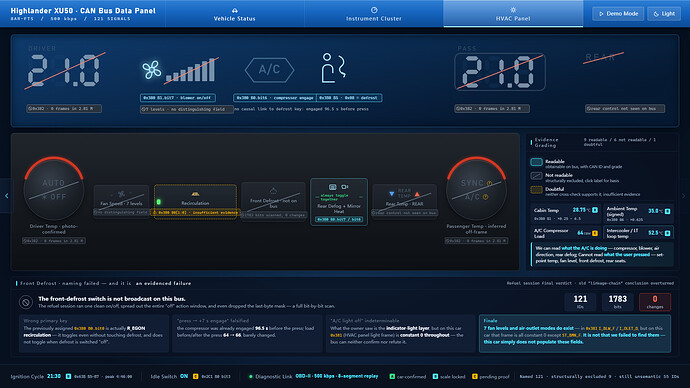Click the fan level bars indicator
Screen dimensions: 690x388
[x=191, y=70]
